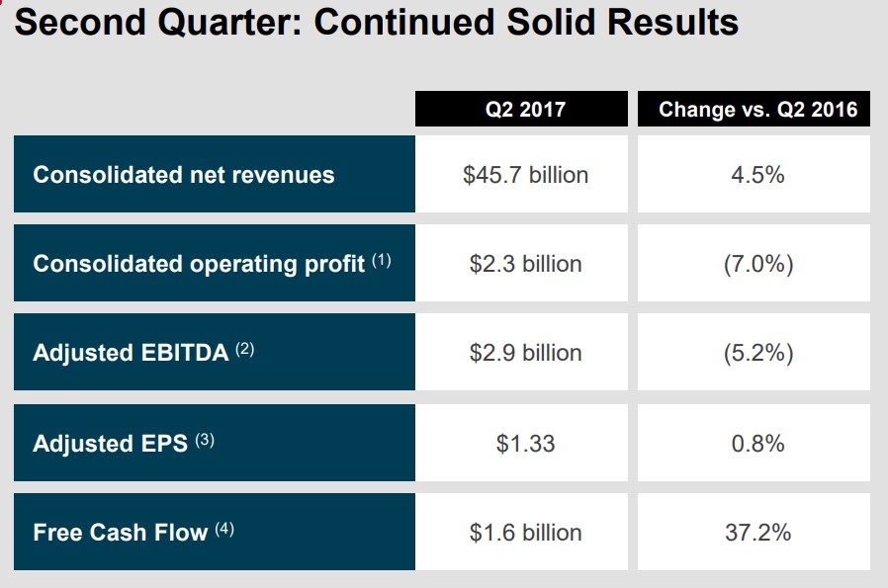888x588 pixels.
Task: Click the 'Consolidated net revenues' row label
Action: (184, 175)
